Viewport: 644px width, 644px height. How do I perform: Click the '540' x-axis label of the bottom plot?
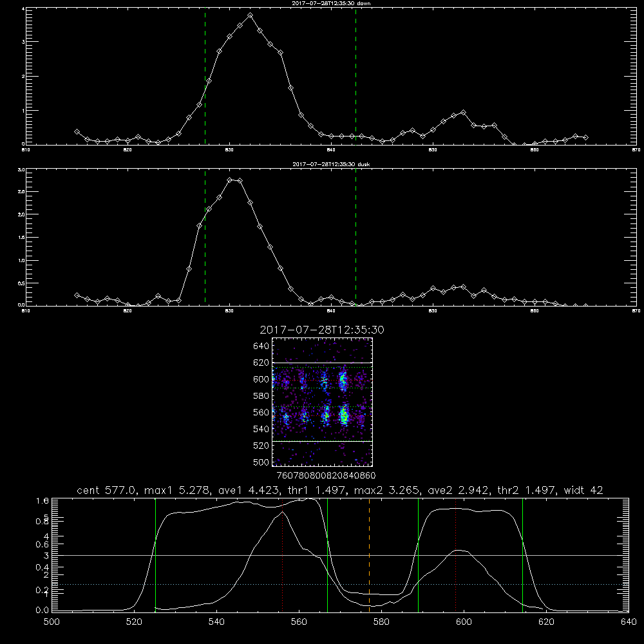point(216,622)
